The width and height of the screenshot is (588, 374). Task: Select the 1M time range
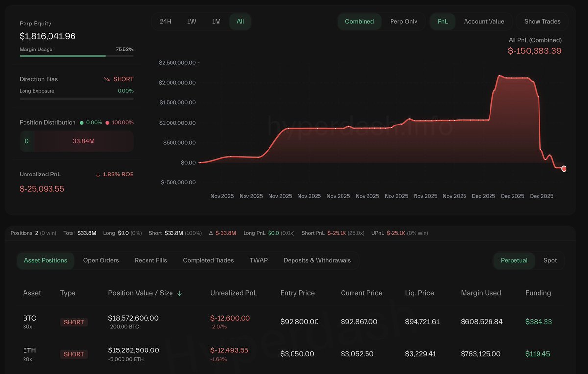click(216, 22)
